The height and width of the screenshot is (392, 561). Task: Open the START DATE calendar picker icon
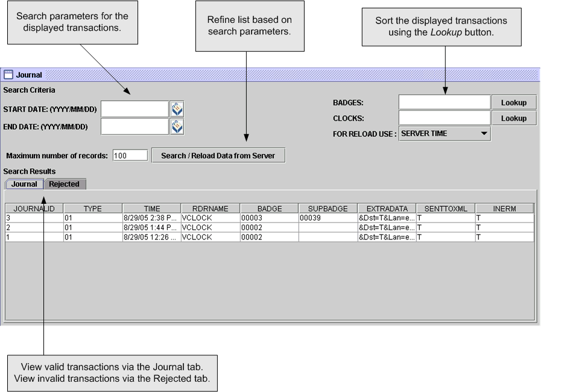(x=177, y=109)
